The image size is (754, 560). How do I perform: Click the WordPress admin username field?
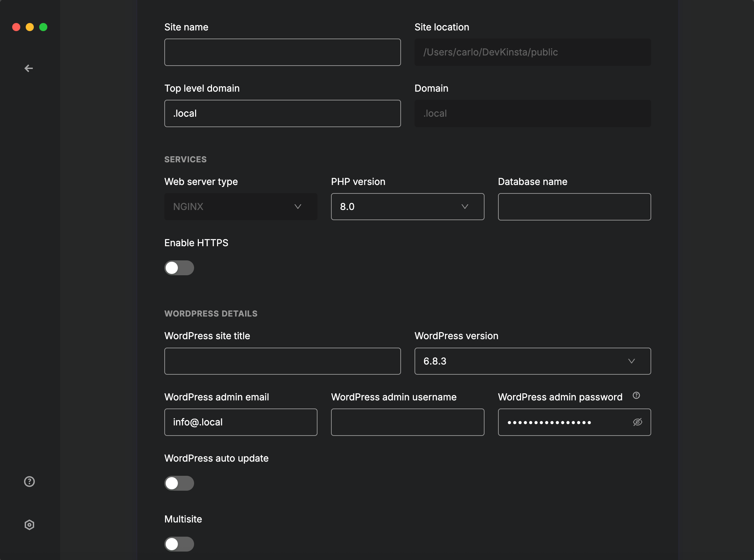pos(407,422)
